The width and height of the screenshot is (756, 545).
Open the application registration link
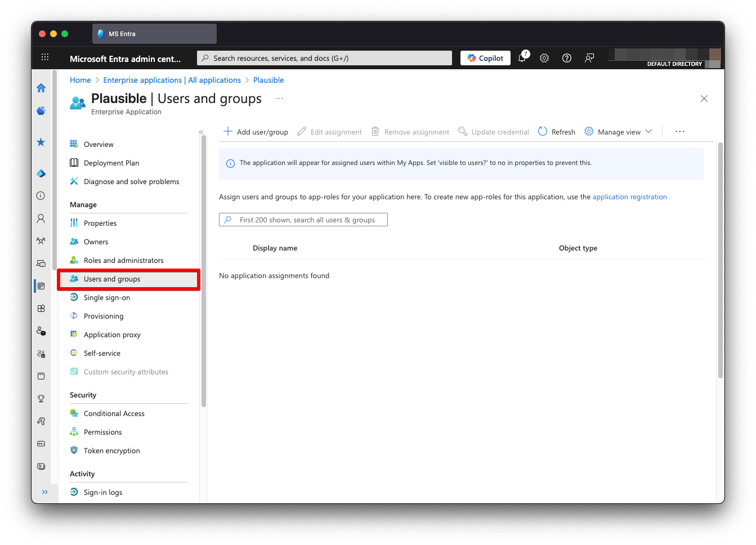(629, 196)
